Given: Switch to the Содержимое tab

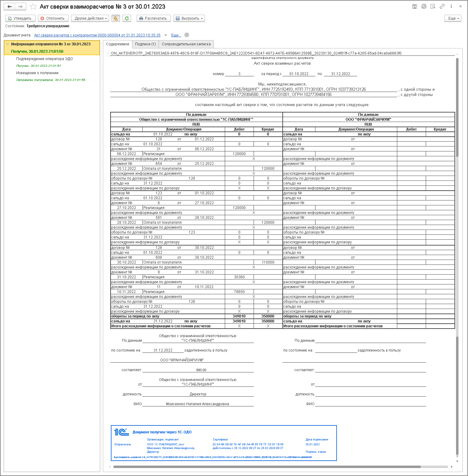Looking at the screenshot, I should (118, 44).
